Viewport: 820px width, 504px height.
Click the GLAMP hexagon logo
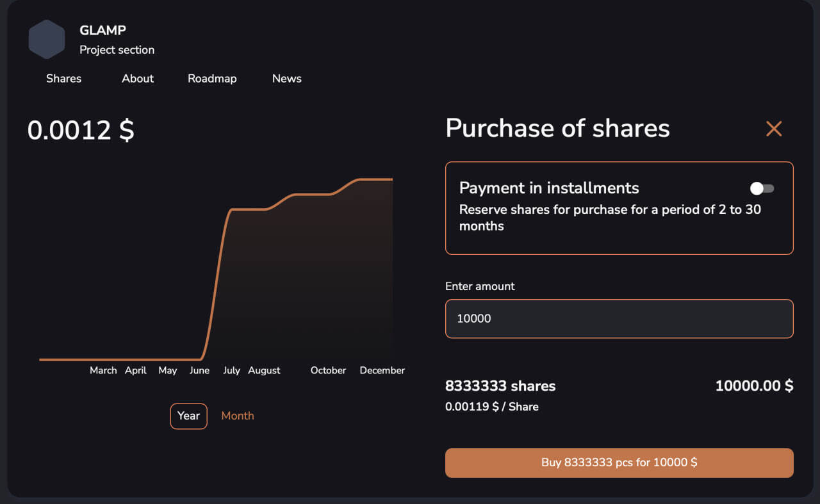[47, 40]
